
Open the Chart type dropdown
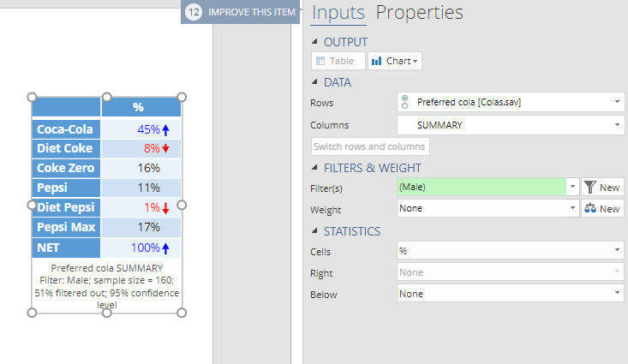[395, 61]
